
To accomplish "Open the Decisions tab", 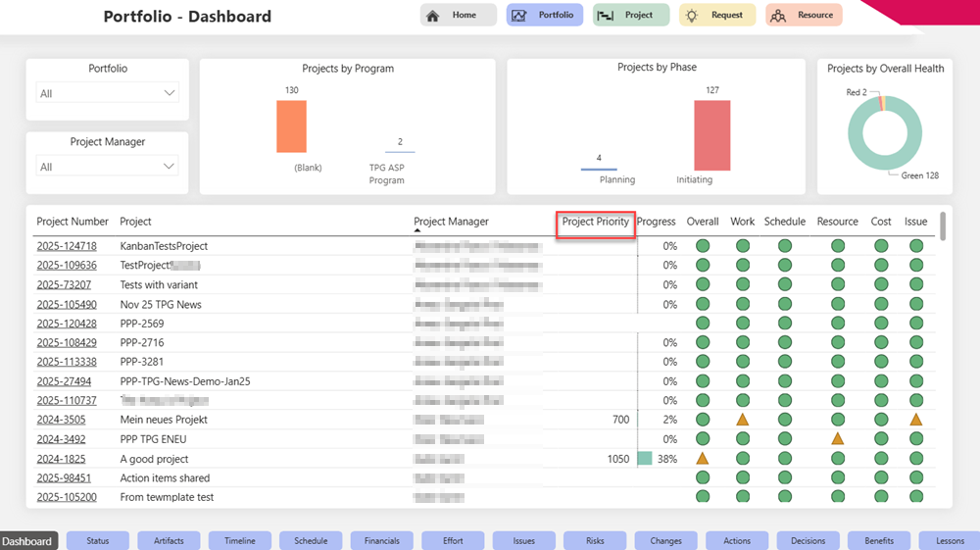I will pos(808,540).
